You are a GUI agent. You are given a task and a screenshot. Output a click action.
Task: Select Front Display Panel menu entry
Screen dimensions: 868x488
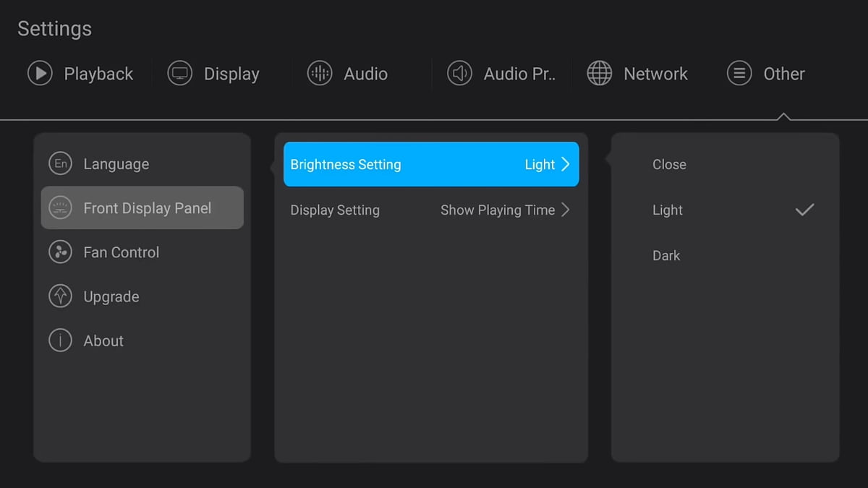point(147,208)
